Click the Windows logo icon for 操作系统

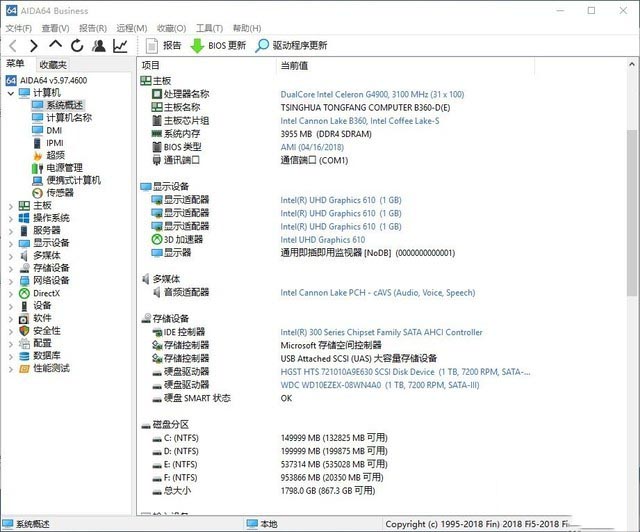pyautogui.click(x=24, y=218)
